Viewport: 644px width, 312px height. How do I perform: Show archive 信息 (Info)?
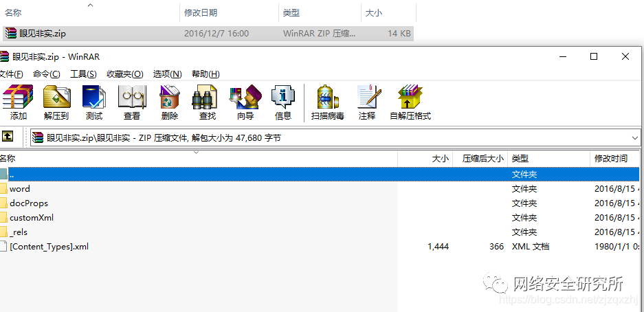[283, 102]
